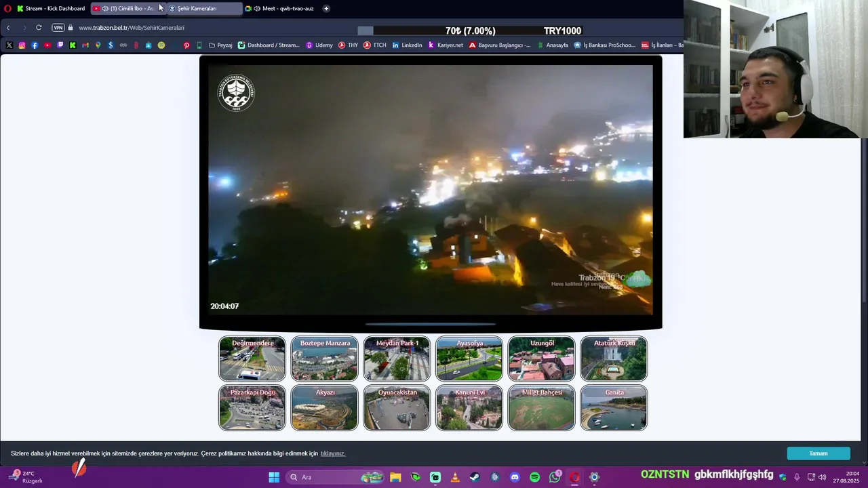Screen dimensions: 868x488
Task: Open Settings gear from the taskbar
Action: [594, 477]
